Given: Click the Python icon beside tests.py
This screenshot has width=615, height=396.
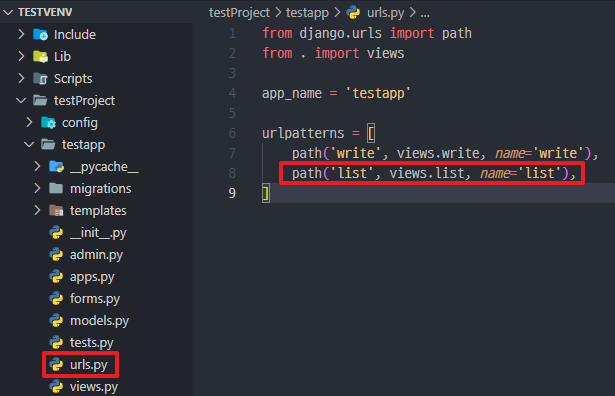Looking at the screenshot, I should pyautogui.click(x=56, y=342).
